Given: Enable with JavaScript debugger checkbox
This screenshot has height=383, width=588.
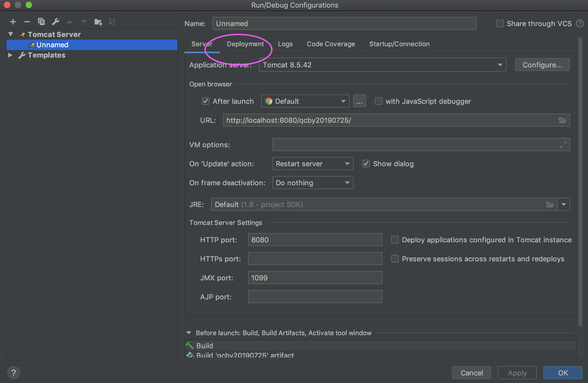Looking at the screenshot, I should click(378, 101).
